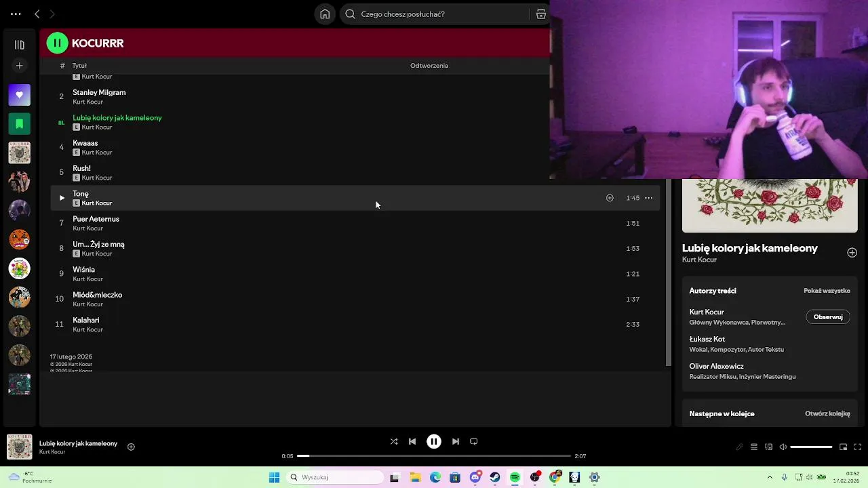
Task: Switch Spotify to full screen mode
Action: (858, 447)
